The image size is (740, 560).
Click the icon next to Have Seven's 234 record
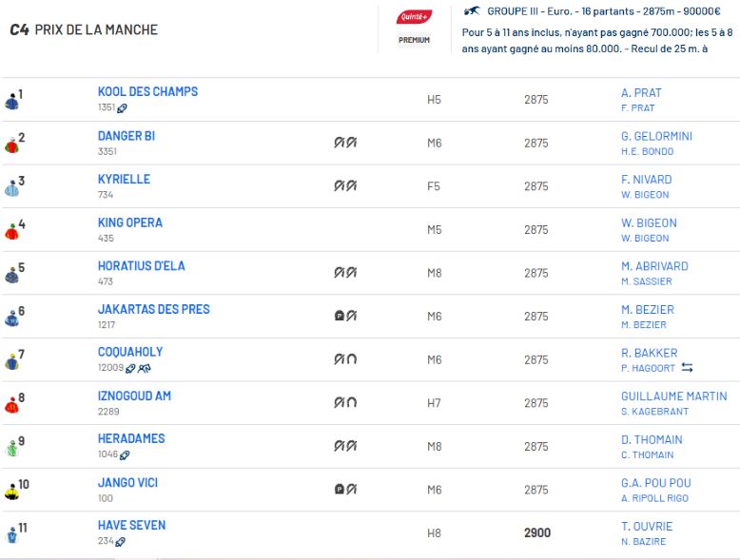click(120, 542)
